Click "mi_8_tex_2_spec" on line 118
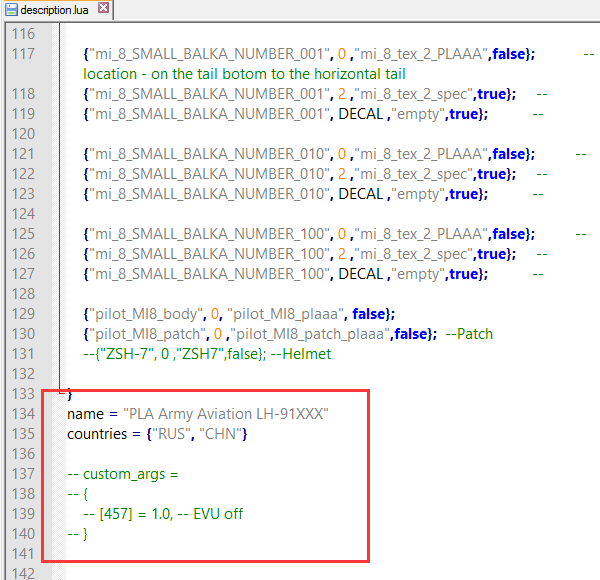The height and width of the screenshot is (580, 600). (x=414, y=94)
